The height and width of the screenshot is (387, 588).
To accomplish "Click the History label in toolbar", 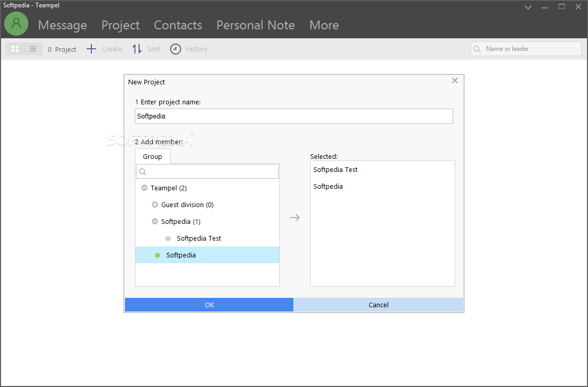I will pos(196,49).
